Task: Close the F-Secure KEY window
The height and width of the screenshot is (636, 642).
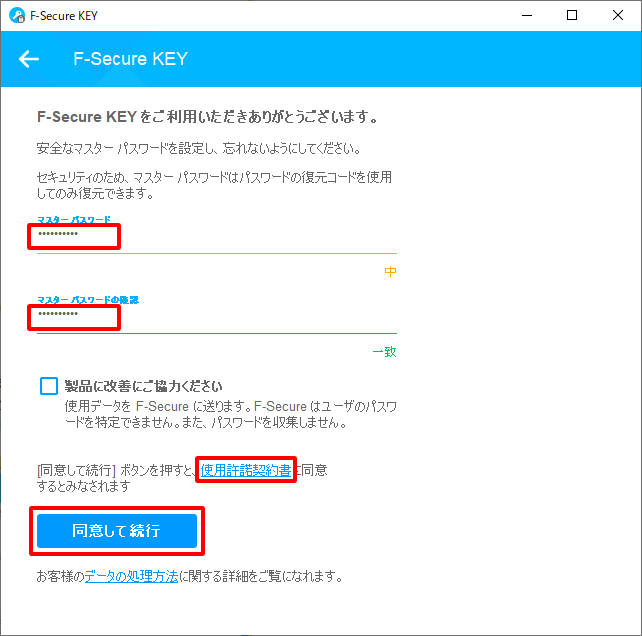Action: pos(618,16)
